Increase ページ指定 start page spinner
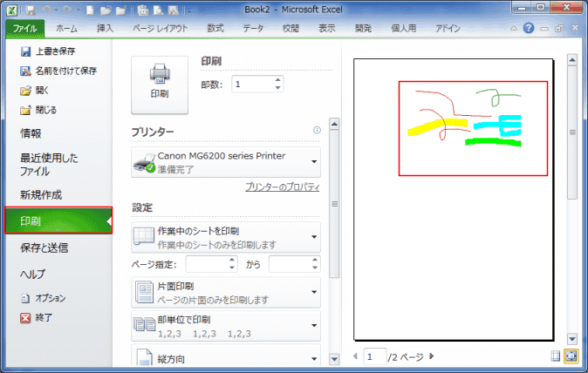The image size is (588, 373). (232, 260)
